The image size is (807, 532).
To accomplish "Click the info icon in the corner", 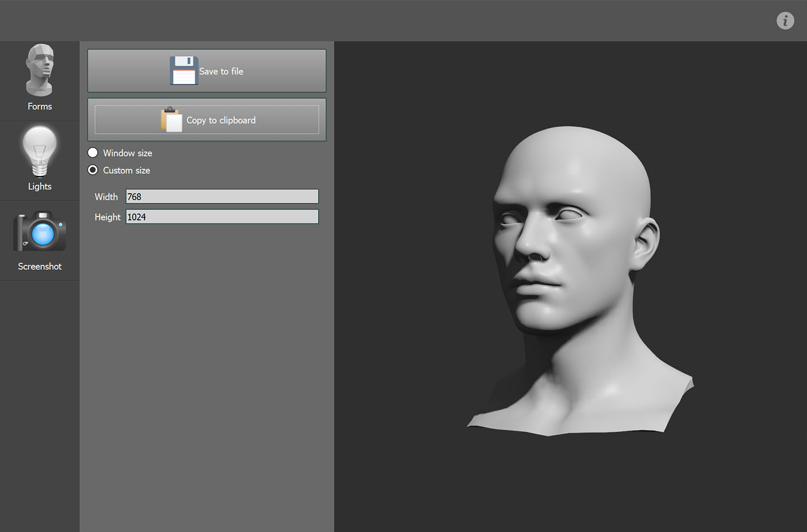I will point(785,21).
